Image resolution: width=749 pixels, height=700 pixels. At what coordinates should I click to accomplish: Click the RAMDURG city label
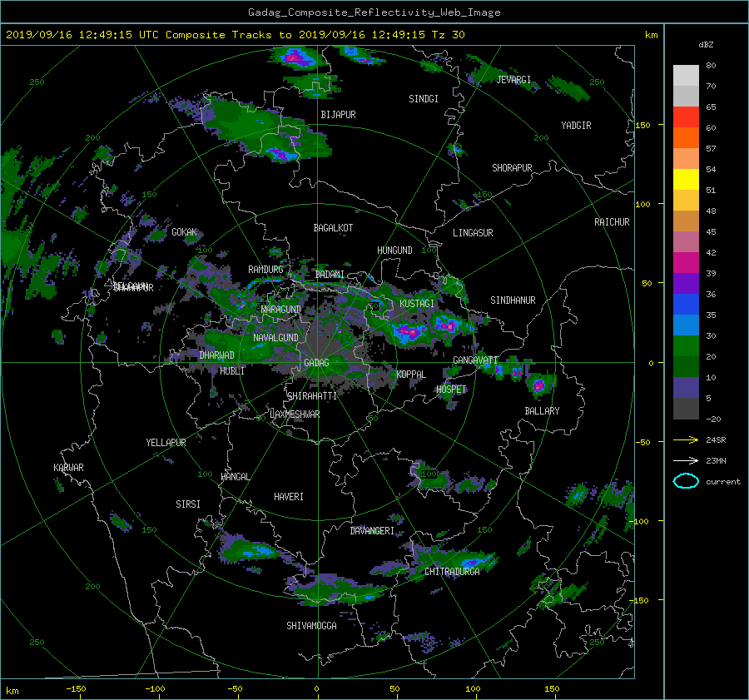[265, 270]
